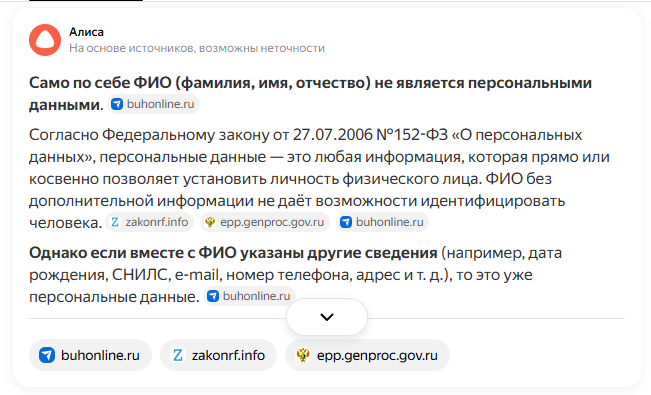Click the 'Алиса' assistant name

click(86, 32)
